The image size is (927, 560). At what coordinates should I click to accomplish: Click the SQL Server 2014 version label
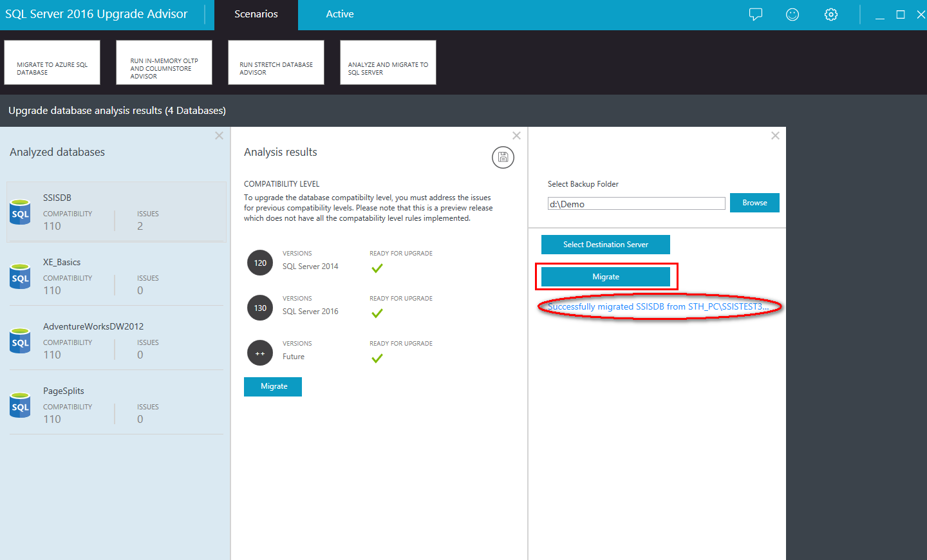click(310, 266)
